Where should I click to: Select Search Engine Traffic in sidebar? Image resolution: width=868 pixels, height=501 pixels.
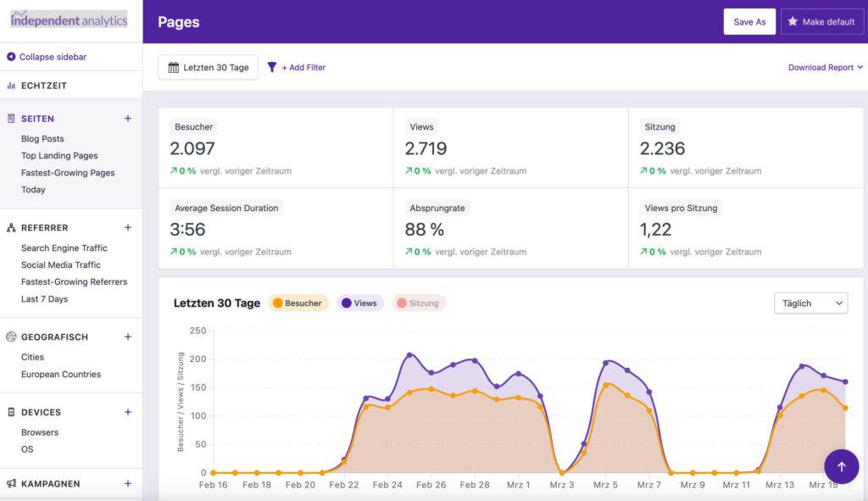tap(64, 248)
